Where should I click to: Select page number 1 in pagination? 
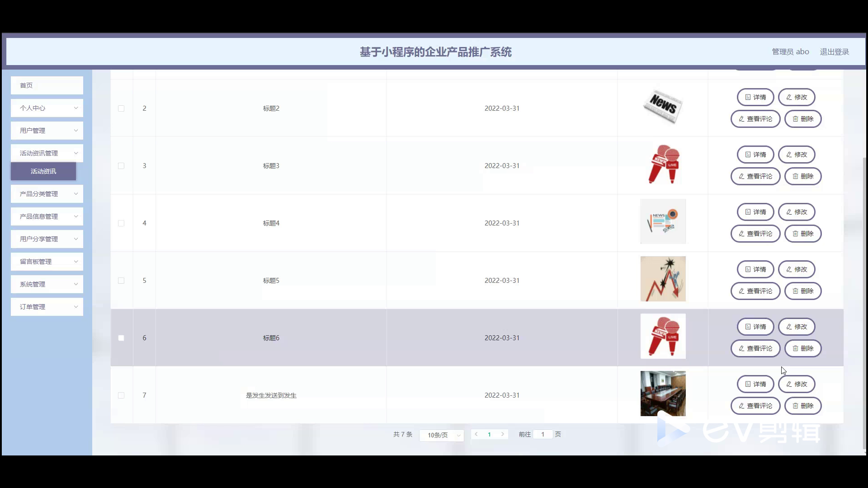point(489,434)
